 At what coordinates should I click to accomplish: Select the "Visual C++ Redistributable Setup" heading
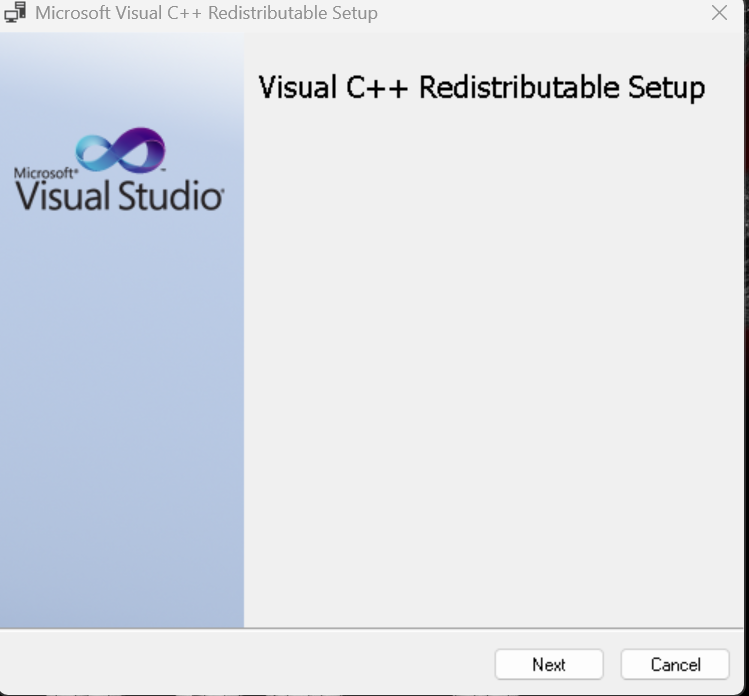[481, 88]
